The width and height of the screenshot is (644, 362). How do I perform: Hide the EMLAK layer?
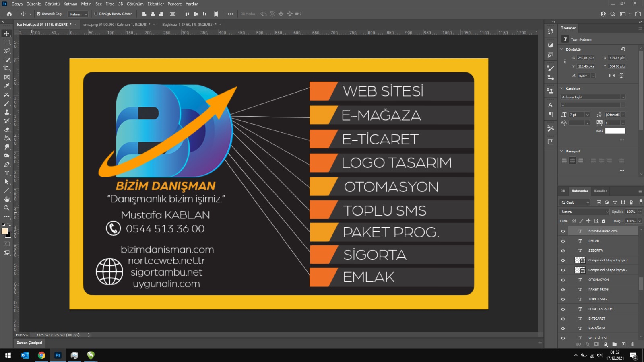(x=563, y=241)
